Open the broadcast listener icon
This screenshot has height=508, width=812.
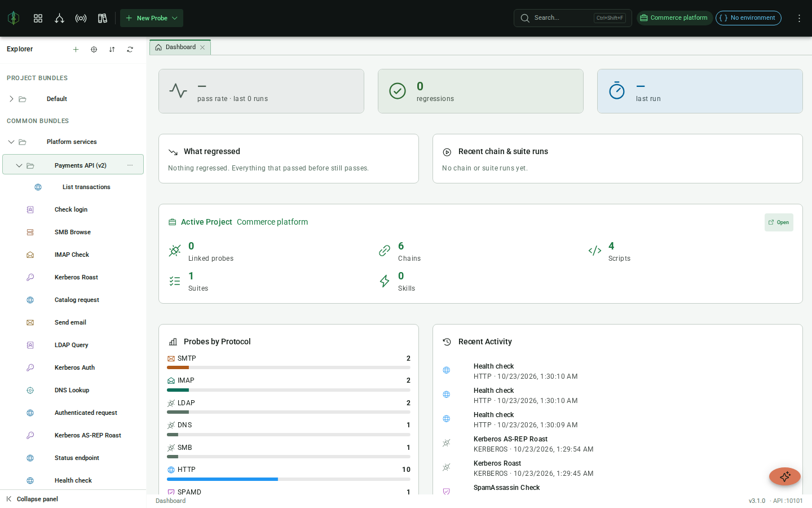point(81,18)
